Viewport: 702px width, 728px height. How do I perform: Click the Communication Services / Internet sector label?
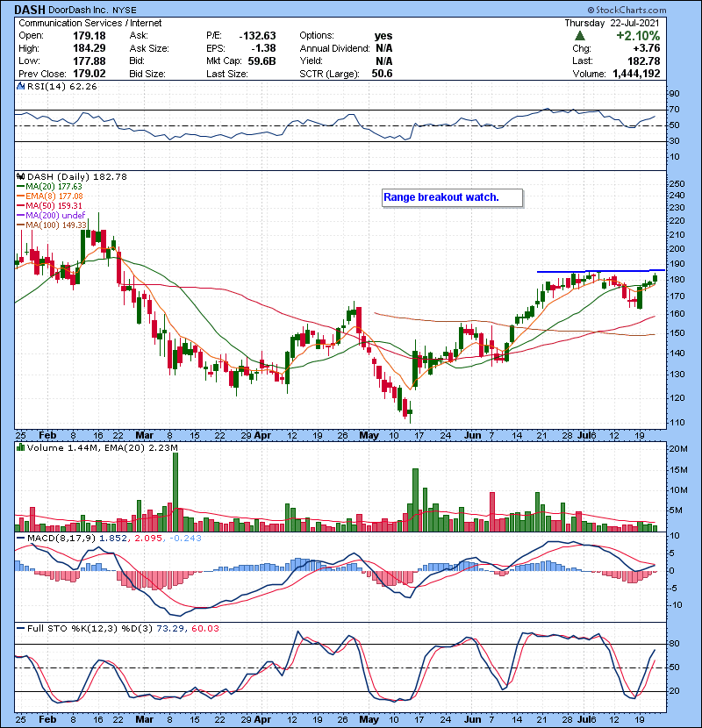pyautogui.click(x=90, y=23)
